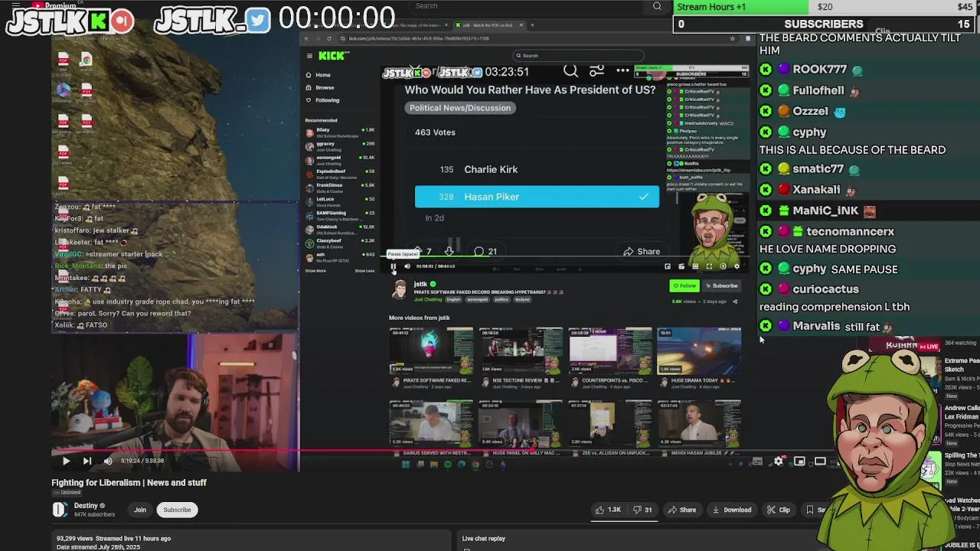Open the three-dots menu in embedded video

coord(622,71)
